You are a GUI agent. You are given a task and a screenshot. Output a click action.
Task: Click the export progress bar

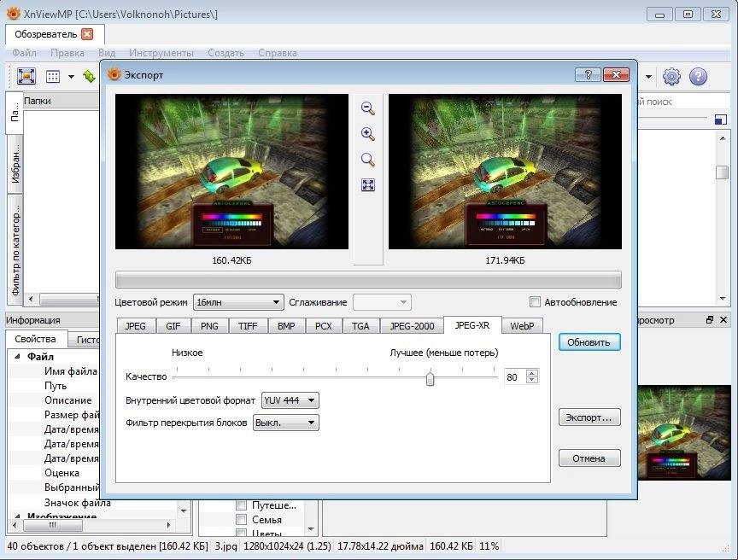point(368,280)
